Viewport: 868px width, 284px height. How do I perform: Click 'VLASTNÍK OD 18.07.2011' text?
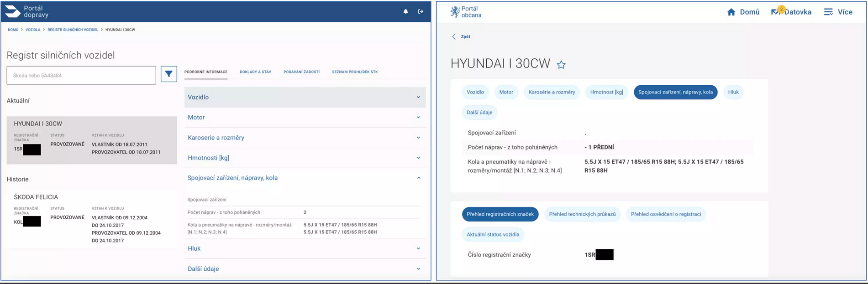tap(120, 145)
